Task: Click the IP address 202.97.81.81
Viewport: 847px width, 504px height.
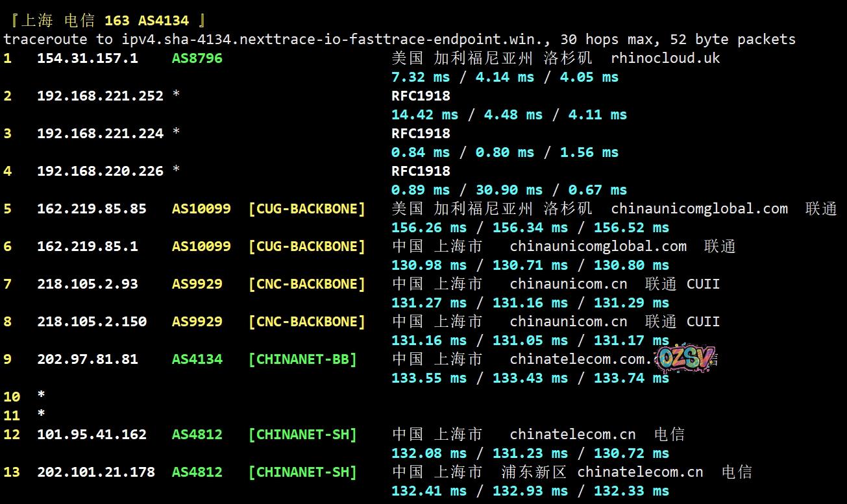Action: pyautogui.click(x=87, y=359)
